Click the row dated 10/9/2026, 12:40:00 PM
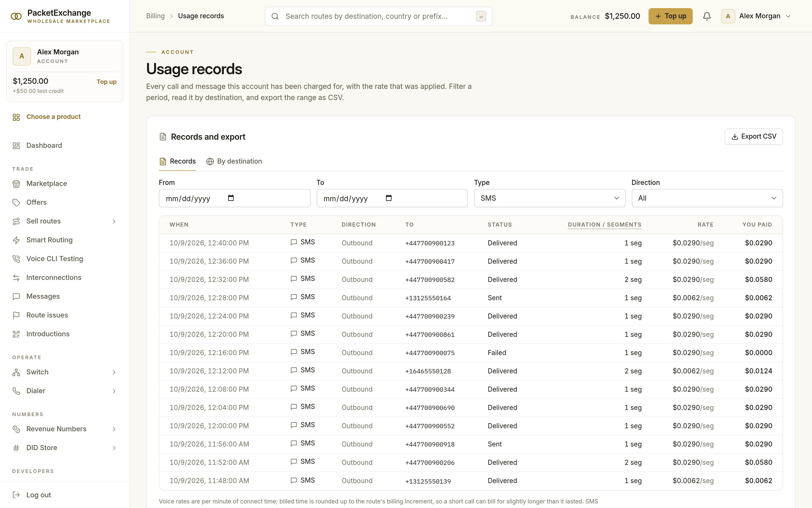The width and height of the screenshot is (812, 508). pyautogui.click(x=470, y=243)
